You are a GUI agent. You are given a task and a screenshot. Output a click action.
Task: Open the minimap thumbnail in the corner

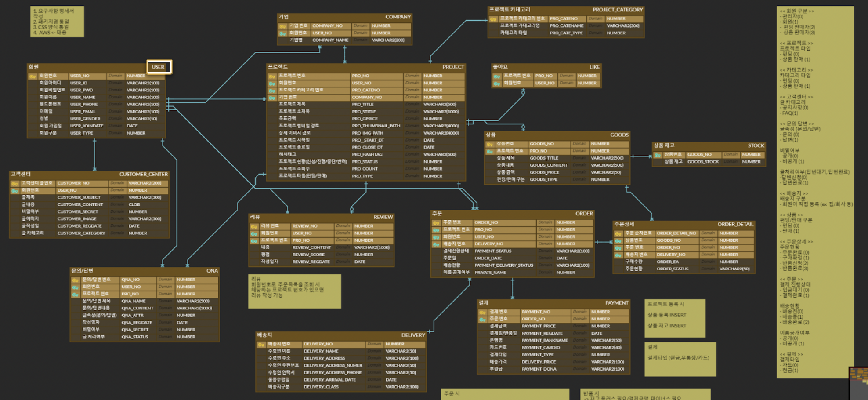pyautogui.click(x=859, y=384)
